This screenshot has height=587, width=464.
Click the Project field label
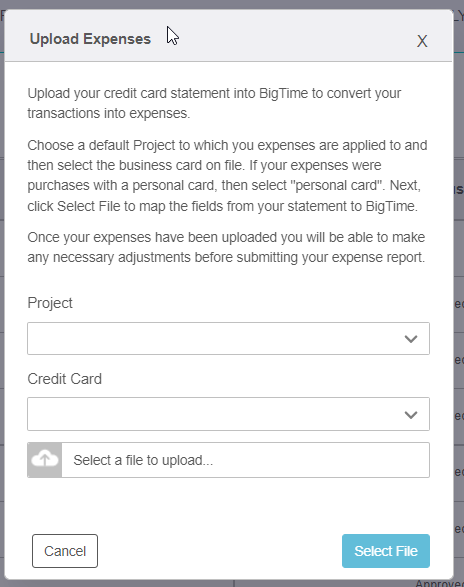point(50,303)
